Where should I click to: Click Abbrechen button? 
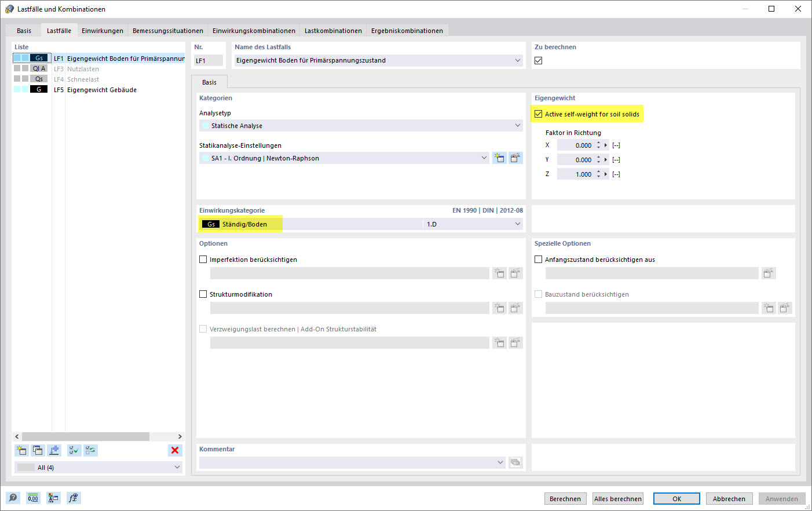729,499
